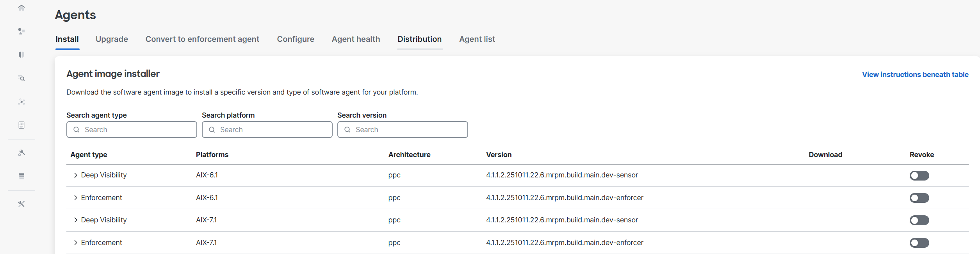Image resolution: width=980 pixels, height=254 pixels.
Task: Open the Agent health tab
Action: point(356,39)
